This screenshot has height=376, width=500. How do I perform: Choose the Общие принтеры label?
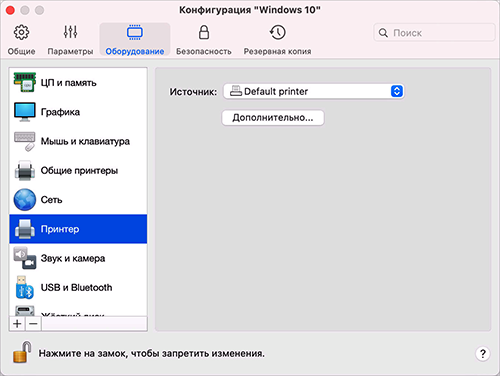coord(79,171)
